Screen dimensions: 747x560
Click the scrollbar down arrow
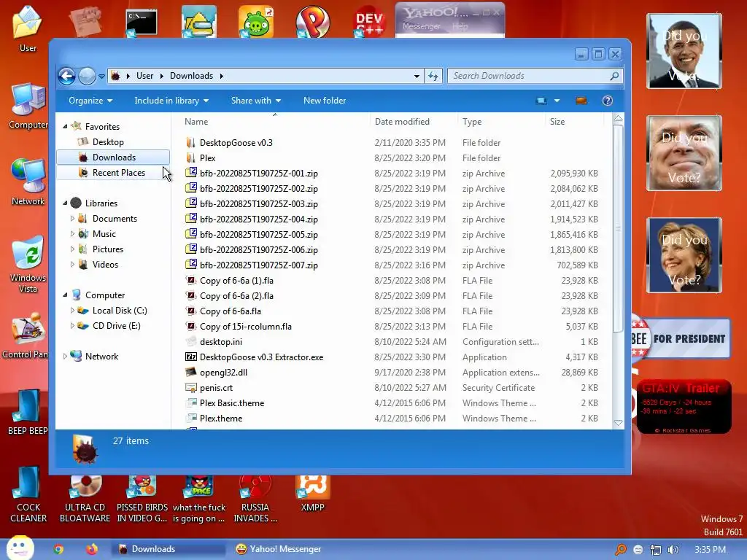pos(618,423)
